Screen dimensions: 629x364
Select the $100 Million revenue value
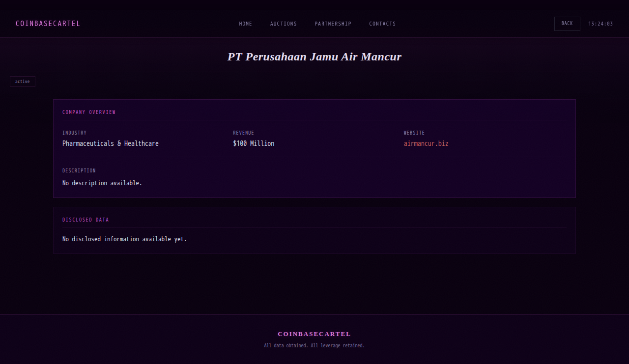tap(254, 143)
